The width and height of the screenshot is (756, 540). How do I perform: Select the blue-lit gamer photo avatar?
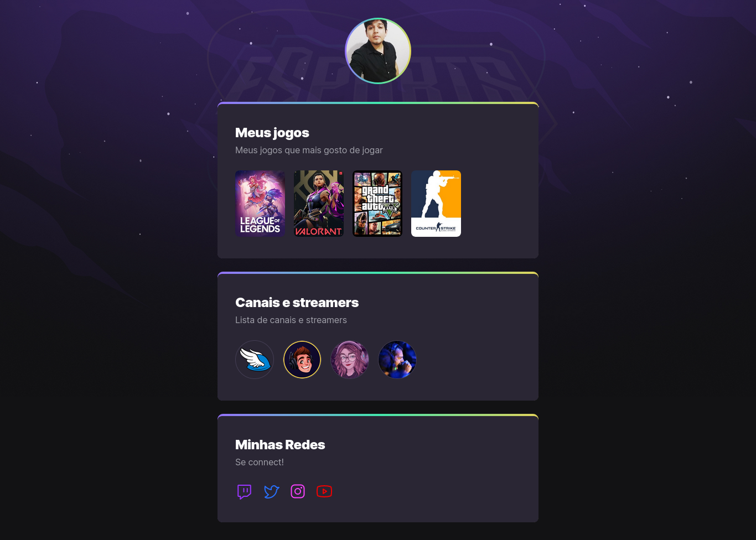397,360
